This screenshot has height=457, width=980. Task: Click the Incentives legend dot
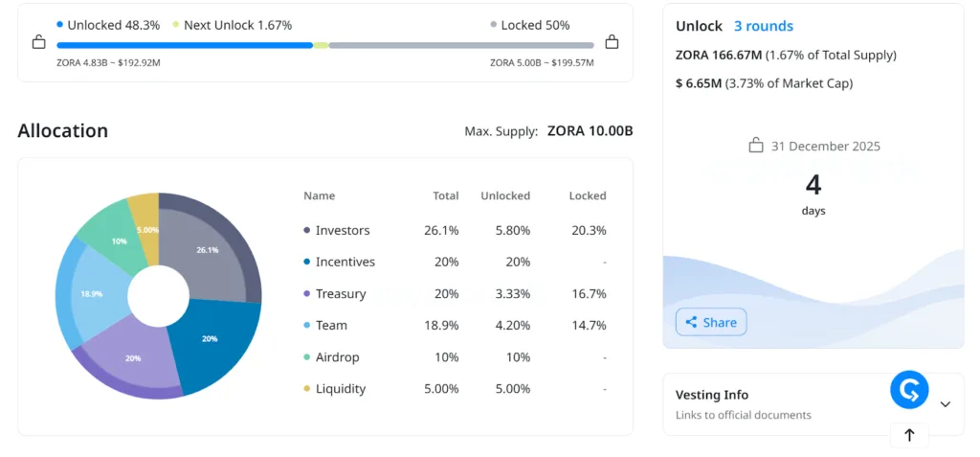click(307, 262)
